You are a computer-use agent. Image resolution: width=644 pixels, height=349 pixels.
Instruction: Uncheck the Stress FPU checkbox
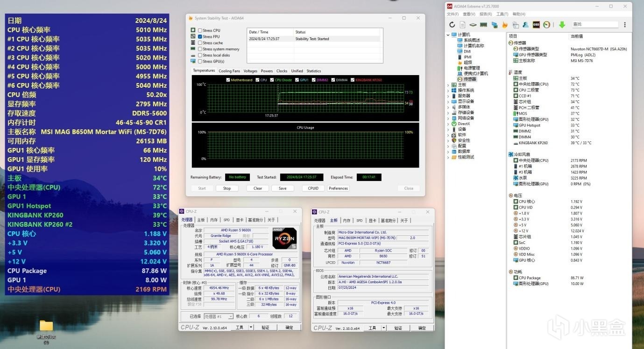200,36
